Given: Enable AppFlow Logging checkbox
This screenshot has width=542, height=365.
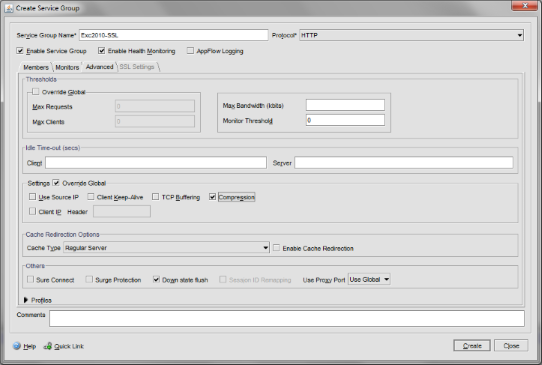Looking at the screenshot, I should coord(190,51).
